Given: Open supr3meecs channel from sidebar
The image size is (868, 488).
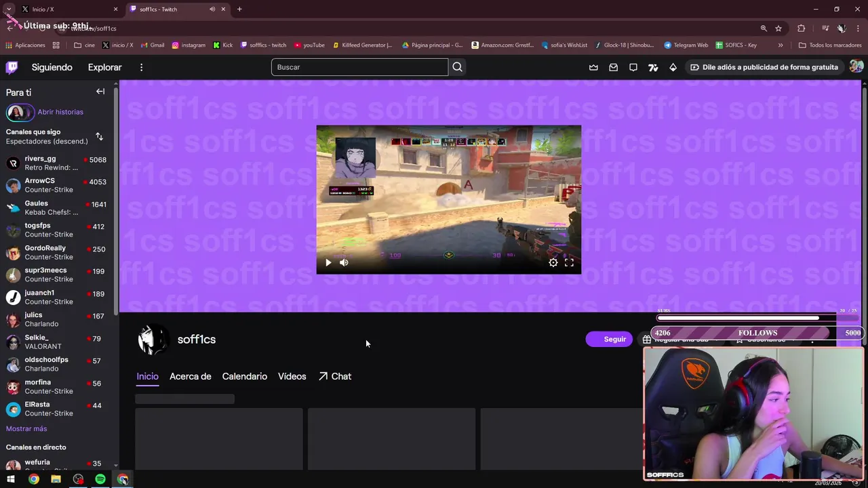Looking at the screenshot, I should [x=57, y=274].
